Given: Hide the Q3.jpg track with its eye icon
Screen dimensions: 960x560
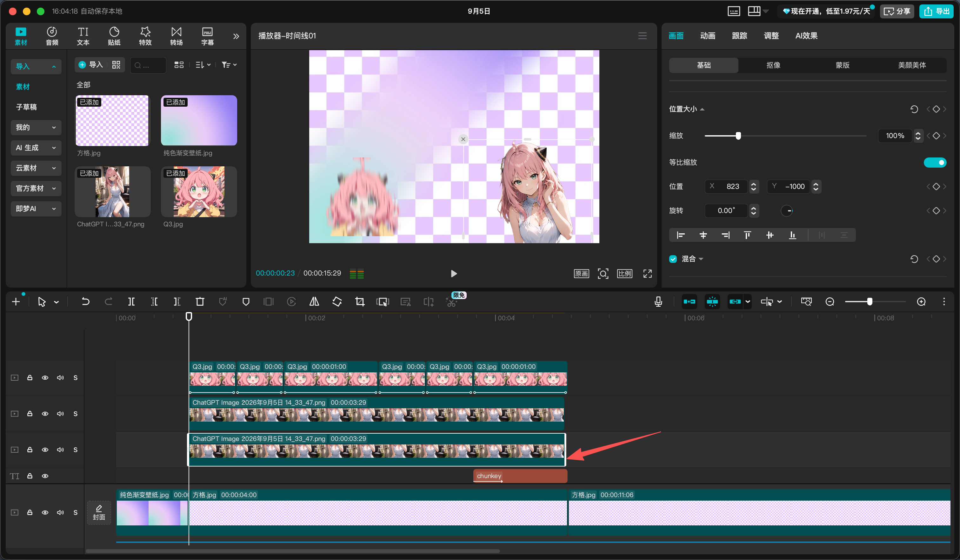Looking at the screenshot, I should pos(45,377).
